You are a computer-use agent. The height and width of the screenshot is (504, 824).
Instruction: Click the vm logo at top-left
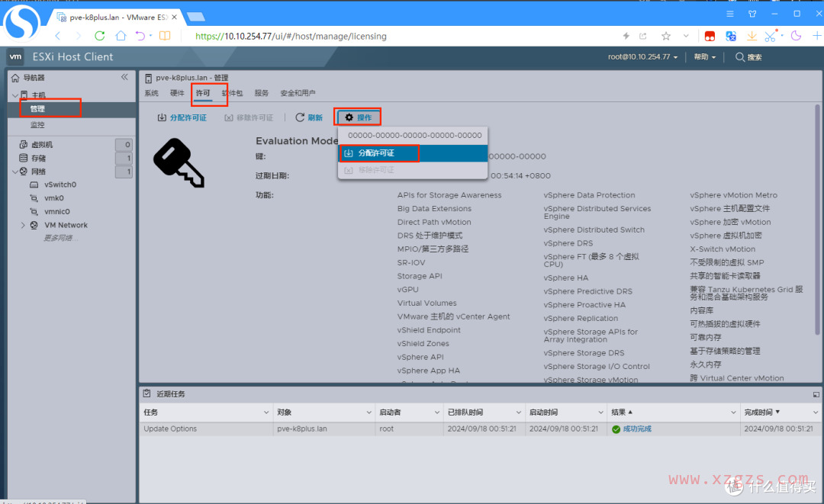15,56
